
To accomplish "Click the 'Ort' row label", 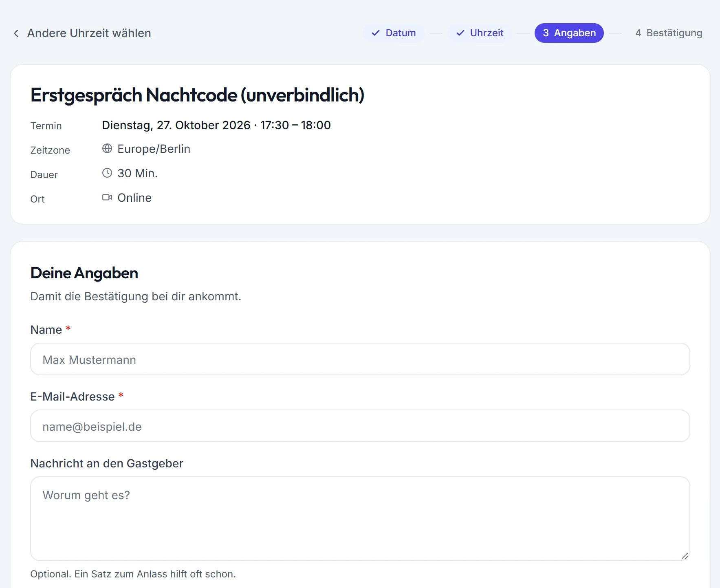I will coord(37,199).
